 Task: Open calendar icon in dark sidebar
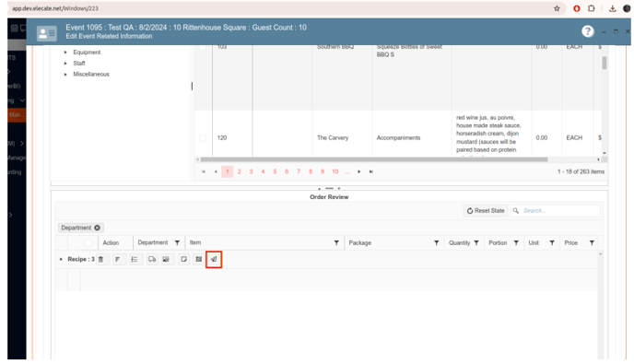14,28
